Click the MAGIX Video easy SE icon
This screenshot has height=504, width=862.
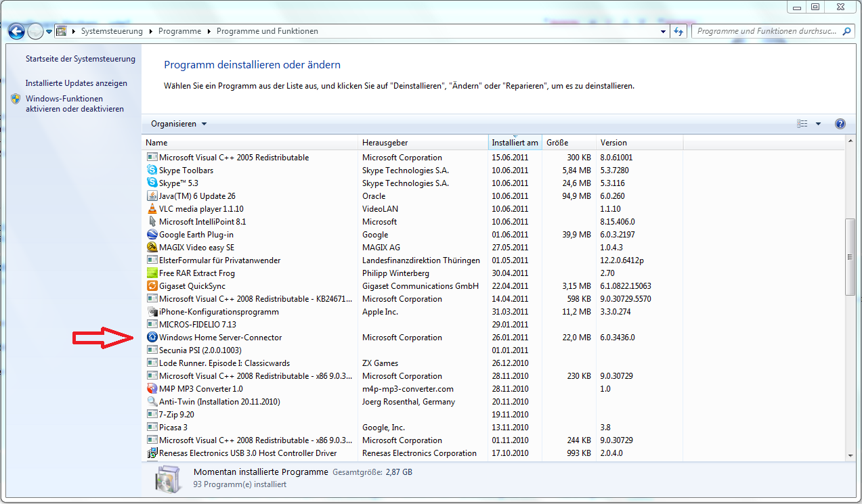click(152, 248)
